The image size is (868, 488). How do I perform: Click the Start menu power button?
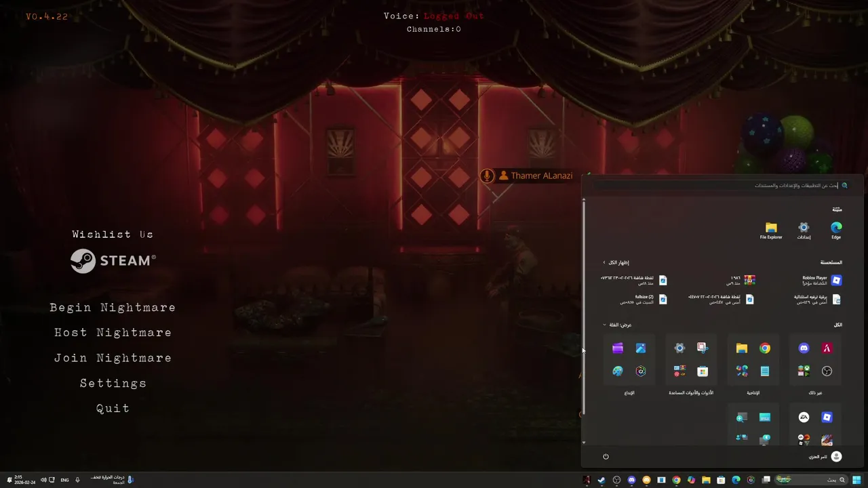click(606, 457)
